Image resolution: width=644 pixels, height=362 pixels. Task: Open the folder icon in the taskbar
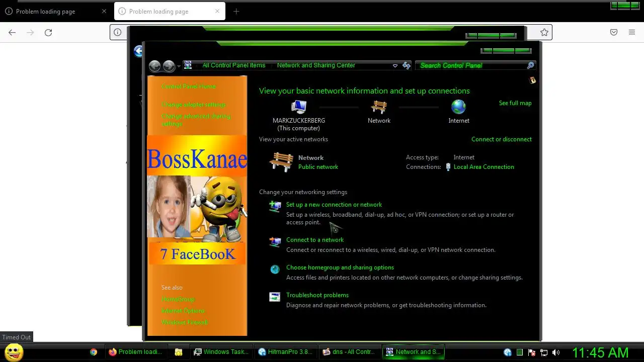(x=179, y=352)
